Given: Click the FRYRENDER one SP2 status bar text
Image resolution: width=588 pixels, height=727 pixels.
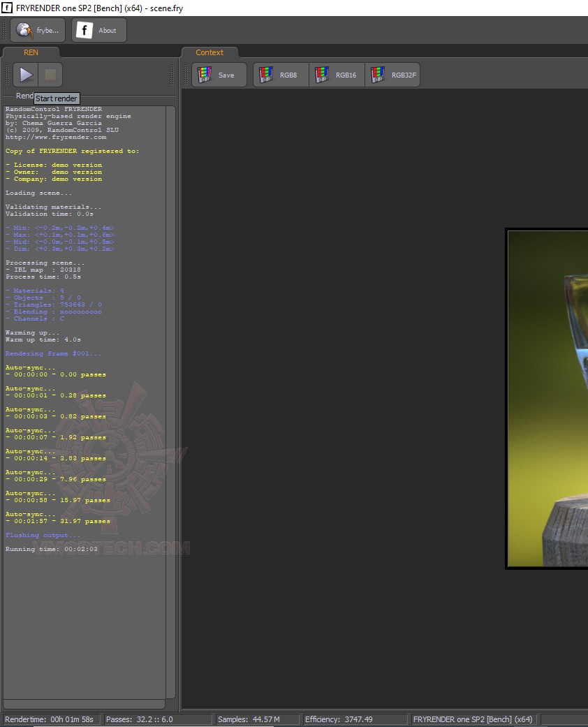Looking at the screenshot, I should point(473,719).
